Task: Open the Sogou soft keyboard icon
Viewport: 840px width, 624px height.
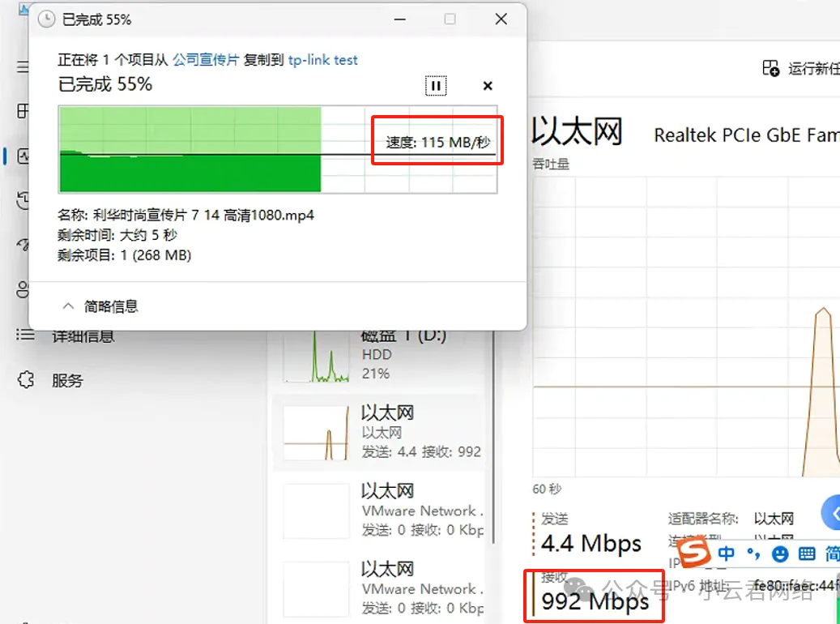Action: [806, 554]
